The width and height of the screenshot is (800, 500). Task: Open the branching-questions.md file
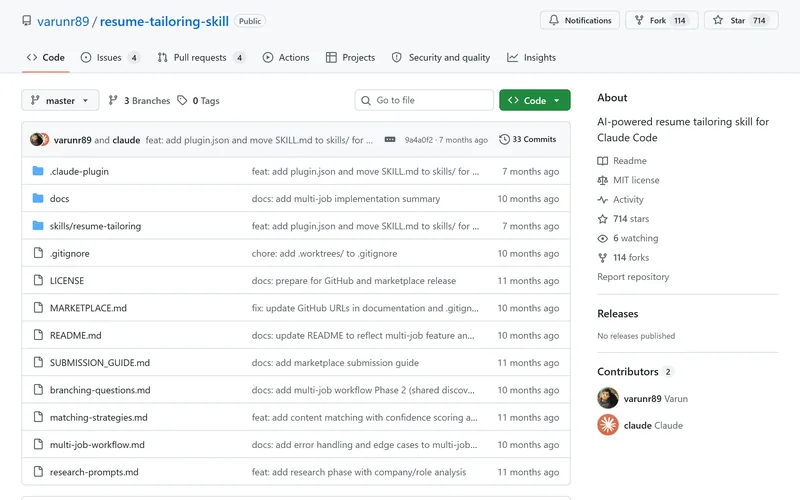[100, 390]
